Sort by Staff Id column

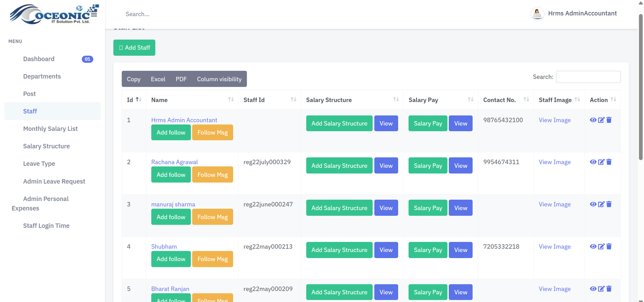pos(293,99)
